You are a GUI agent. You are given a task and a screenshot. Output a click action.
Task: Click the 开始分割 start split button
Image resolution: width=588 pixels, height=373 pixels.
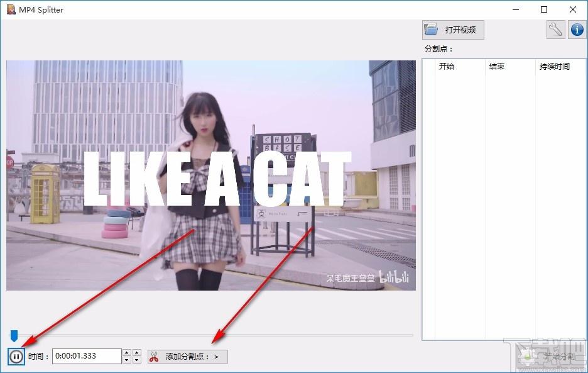[550, 356]
